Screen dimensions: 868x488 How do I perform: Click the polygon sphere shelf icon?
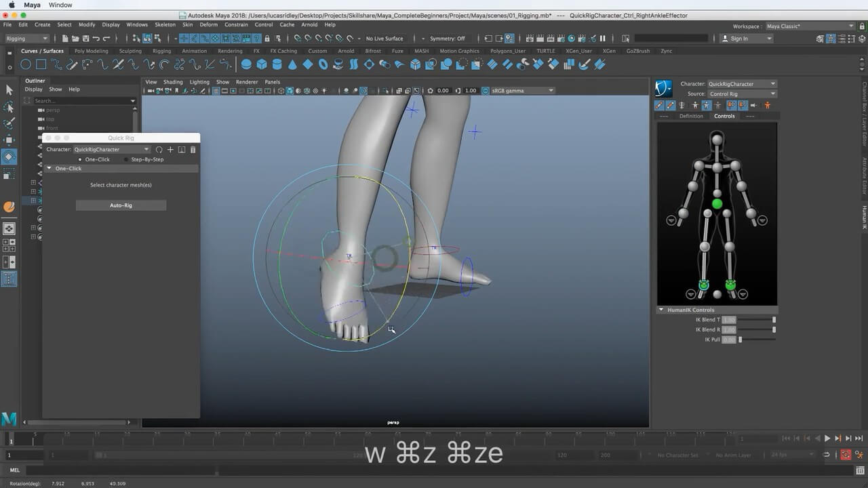point(246,64)
